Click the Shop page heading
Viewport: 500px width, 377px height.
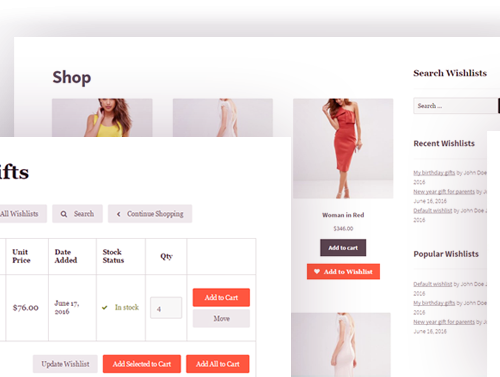(72, 77)
